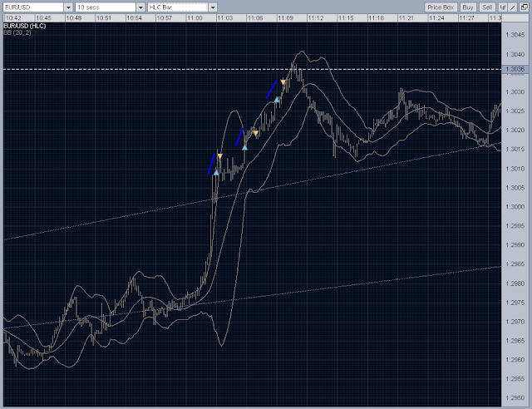The height and width of the screenshot is (409, 532).
Task: Click the 11:21 time axis label
Action: (406, 18)
